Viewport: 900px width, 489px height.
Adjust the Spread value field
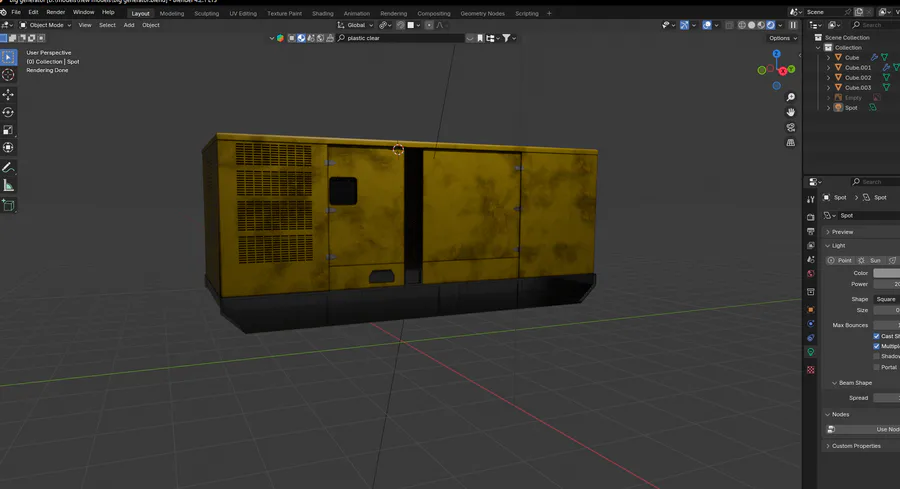pos(886,398)
